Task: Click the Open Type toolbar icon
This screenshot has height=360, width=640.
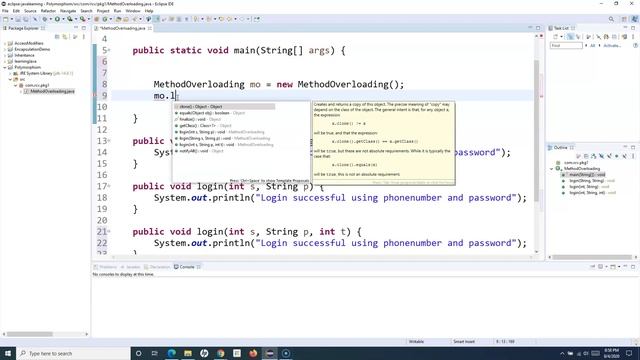Action: 118,19
